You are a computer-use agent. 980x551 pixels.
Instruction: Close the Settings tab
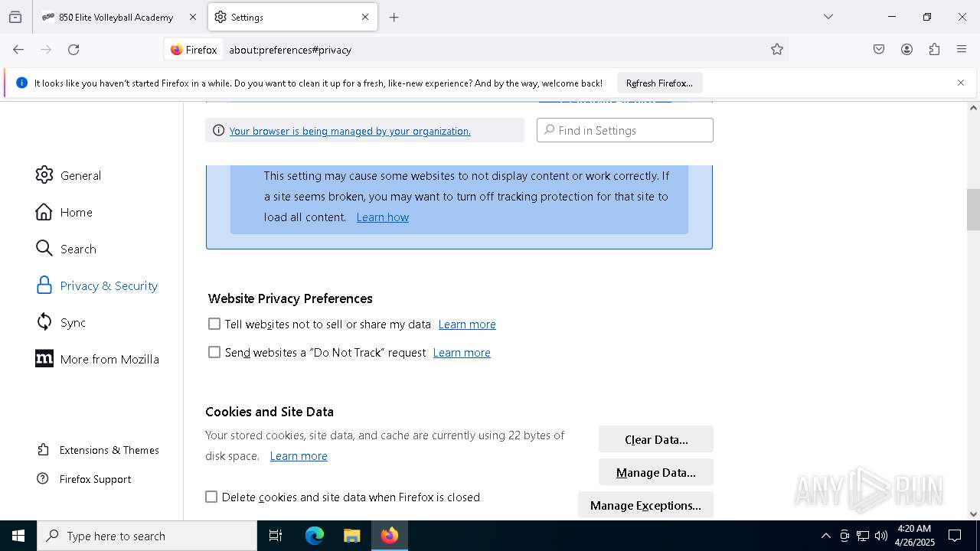pyautogui.click(x=365, y=17)
